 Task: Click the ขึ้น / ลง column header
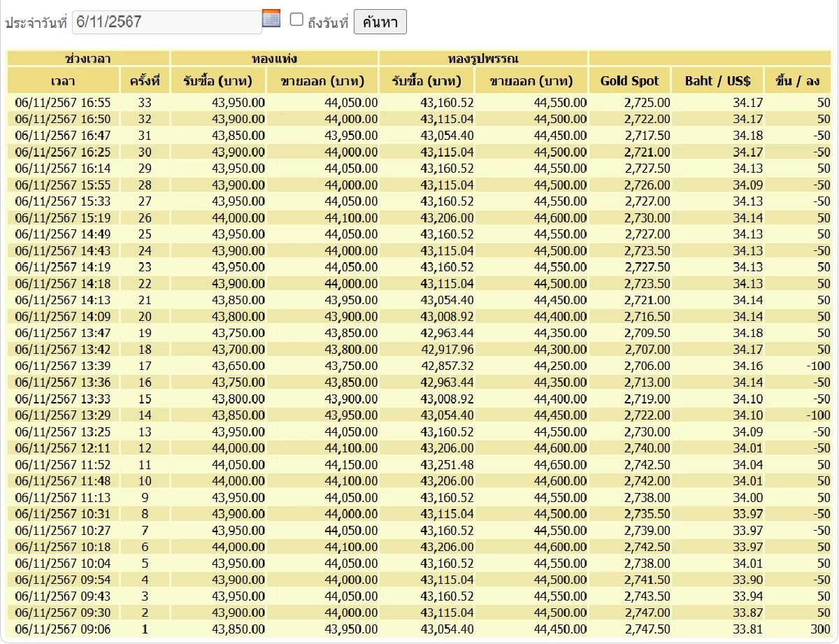(798, 81)
